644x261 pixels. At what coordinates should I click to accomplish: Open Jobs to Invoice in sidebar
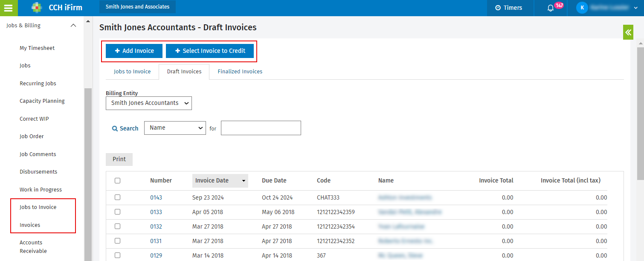38,207
